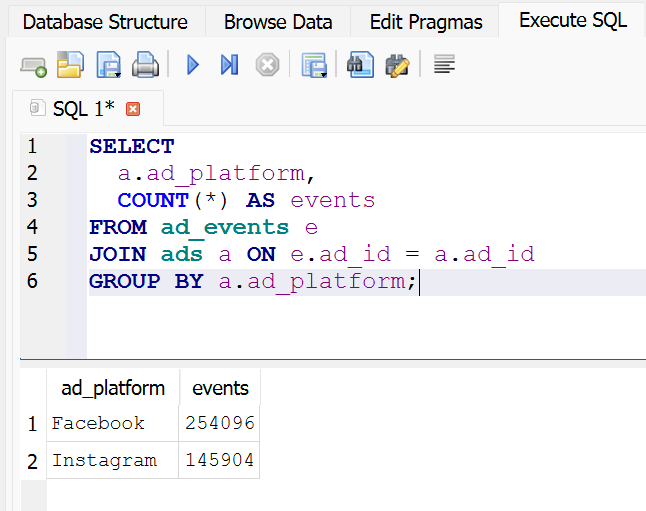Switch to the Database Structure tab
Image resolution: width=646 pixels, height=511 pixels.
(x=105, y=21)
